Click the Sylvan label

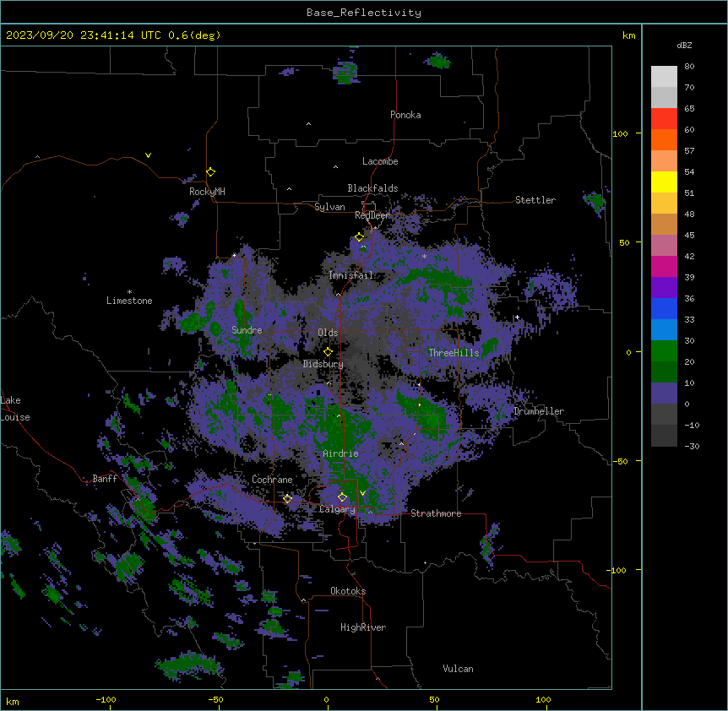click(329, 207)
